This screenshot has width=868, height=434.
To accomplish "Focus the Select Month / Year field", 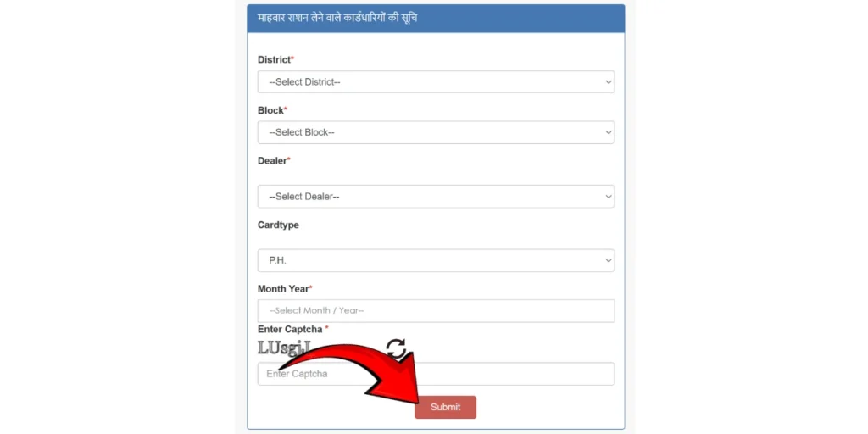I will (436, 310).
